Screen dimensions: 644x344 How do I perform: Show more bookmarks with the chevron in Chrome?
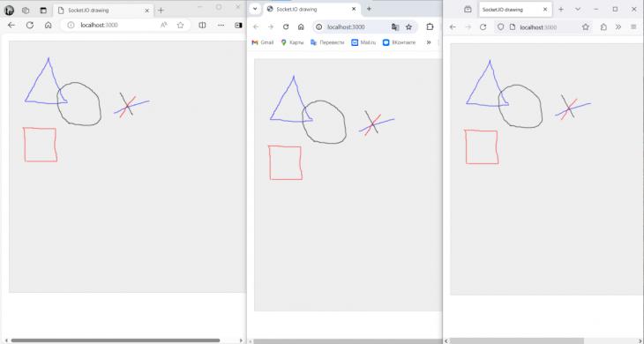(429, 42)
